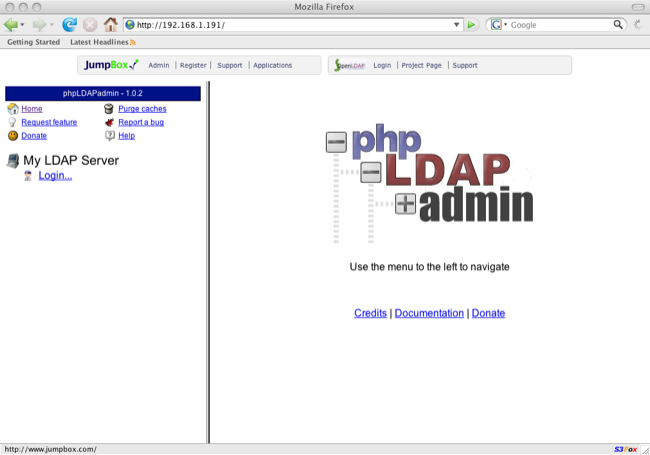Click the green Go arrow button
The height and width of the screenshot is (455, 650).
pyautogui.click(x=471, y=25)
